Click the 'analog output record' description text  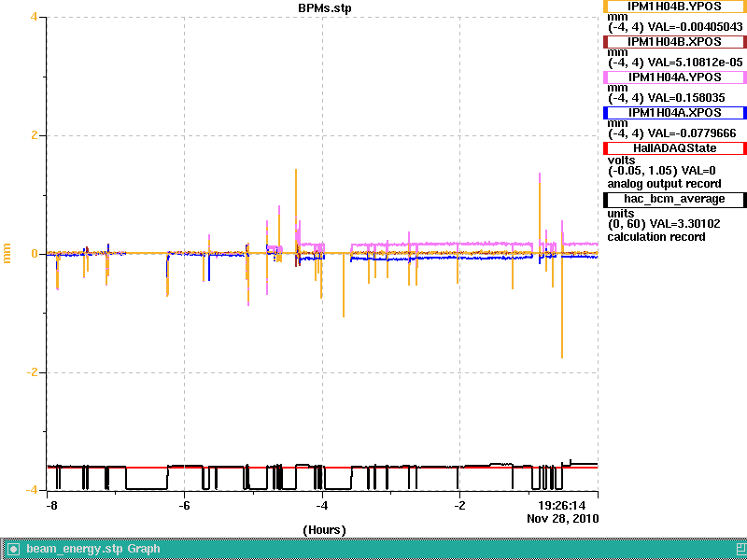coord(664,184)
